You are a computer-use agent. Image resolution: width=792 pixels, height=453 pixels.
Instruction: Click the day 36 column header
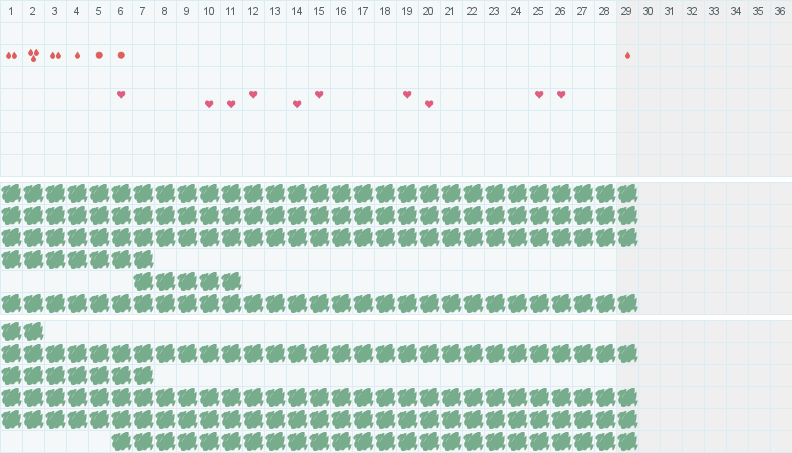(x=781, y=11)
